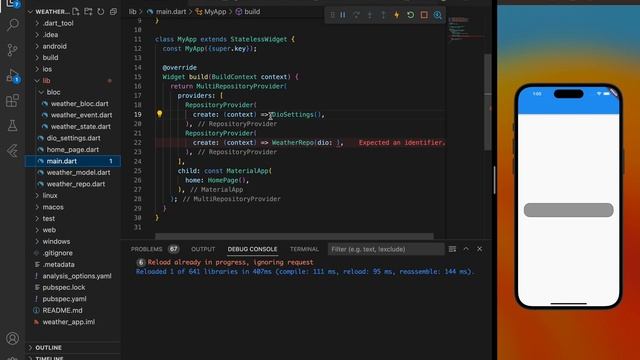Maximize the bottom panel
This screenshot has height=360, width=640.
coord(466,249)
